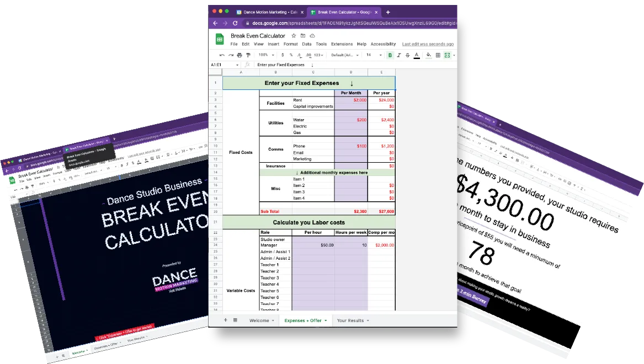Image resolution: width=644 pixels, height=364 pixels.
Task: Open the Tools menu in center window
Action: pos(321,44)
